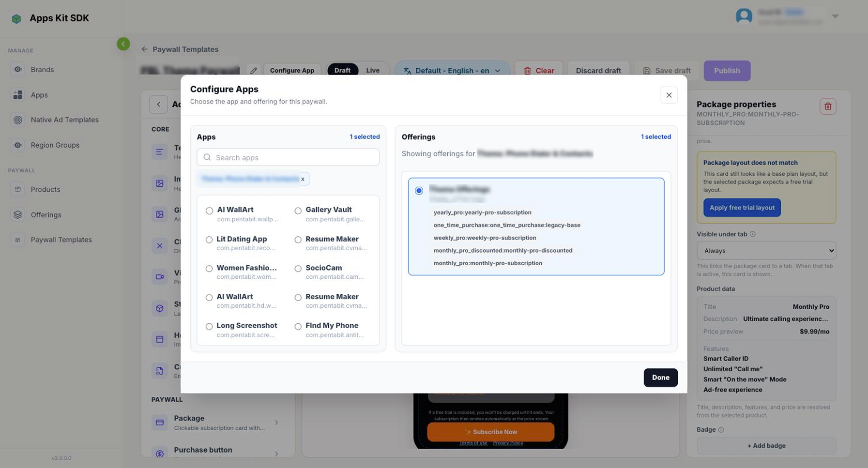The height and width of the screenshot is (468, 868).
Task: Open the Default - English language dropdown
Action: [x=452, y=71]
